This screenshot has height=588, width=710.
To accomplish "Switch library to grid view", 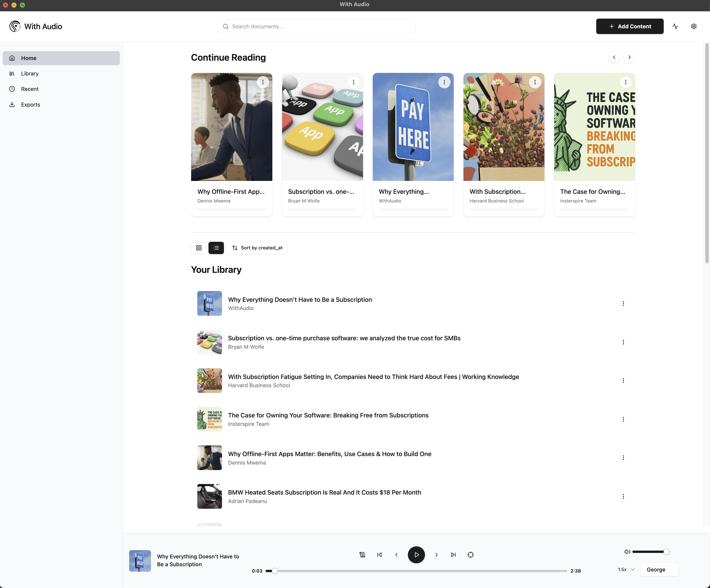I will coord(199,248).
